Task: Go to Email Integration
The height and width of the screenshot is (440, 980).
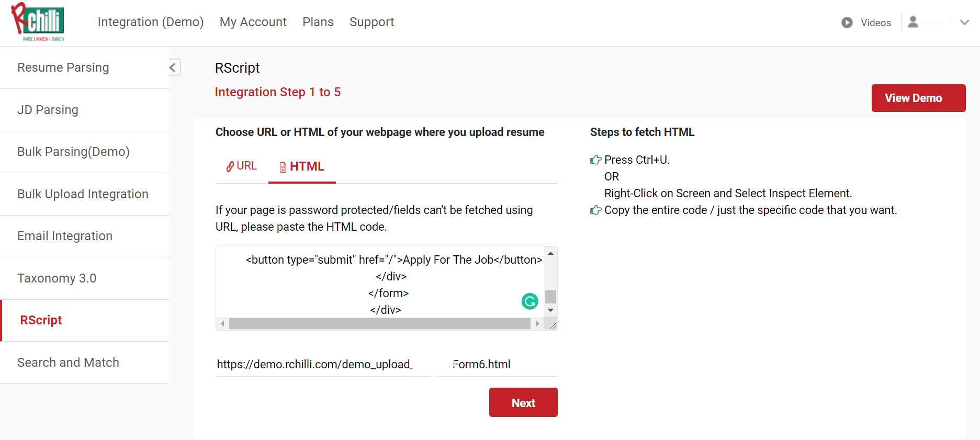Action: [84, 236]
